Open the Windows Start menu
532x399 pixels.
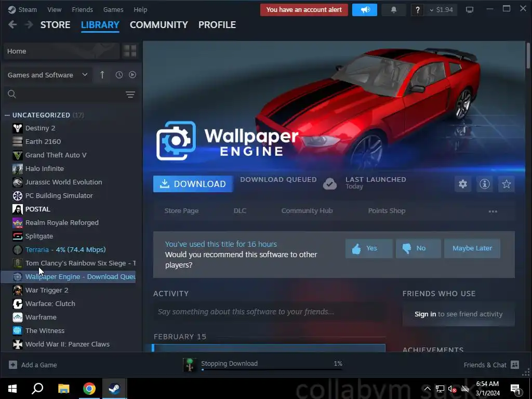(12, 389)
